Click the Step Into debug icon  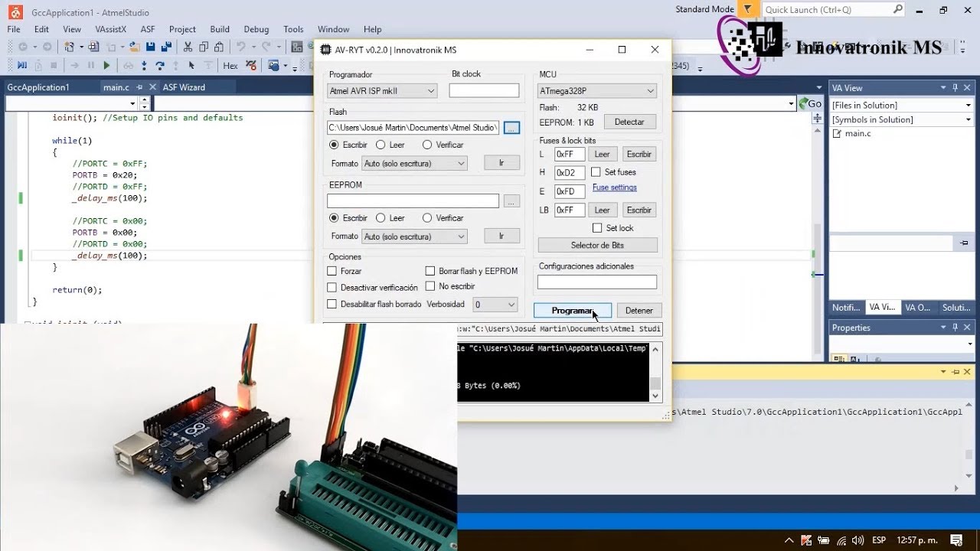click(144, 65)
